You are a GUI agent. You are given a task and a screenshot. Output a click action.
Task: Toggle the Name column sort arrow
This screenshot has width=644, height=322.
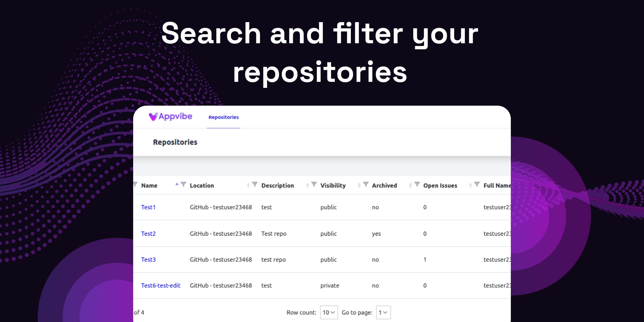click(177, 184)
